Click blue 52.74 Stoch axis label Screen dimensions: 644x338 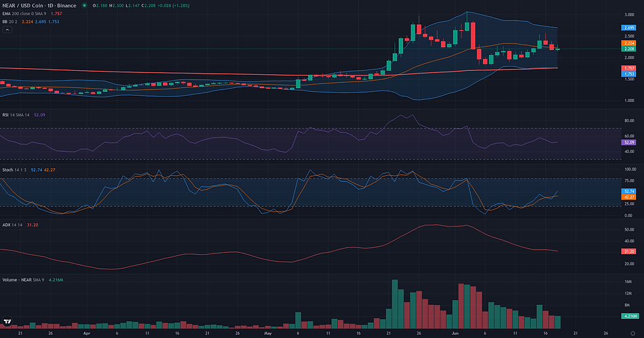coord(628,191)
